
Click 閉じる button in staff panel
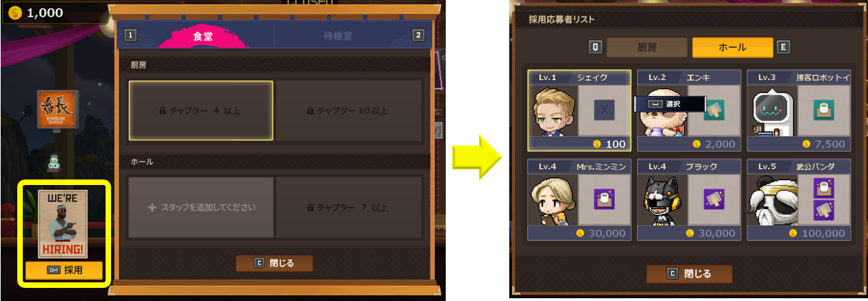tap(275, 263)
